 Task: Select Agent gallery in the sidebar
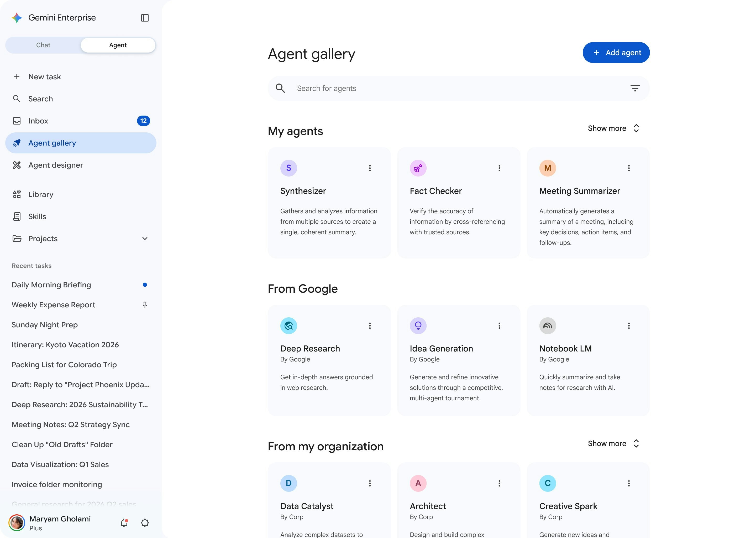tap(52, 143)
